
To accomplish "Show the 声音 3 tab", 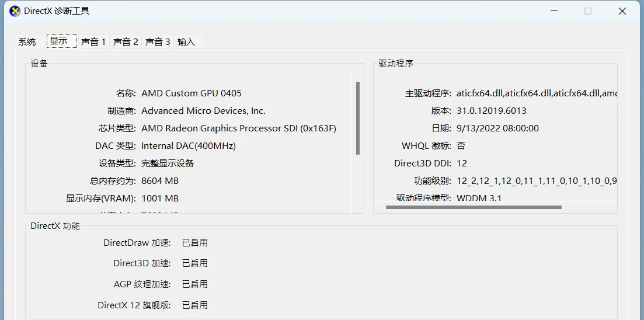I will click(158, 42).
